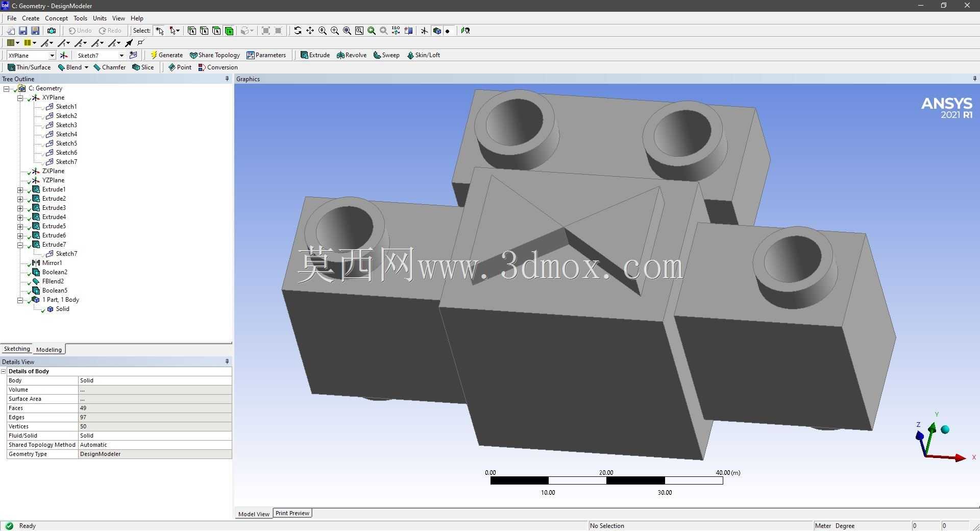Expand the Extrude4 tree node

20,217
